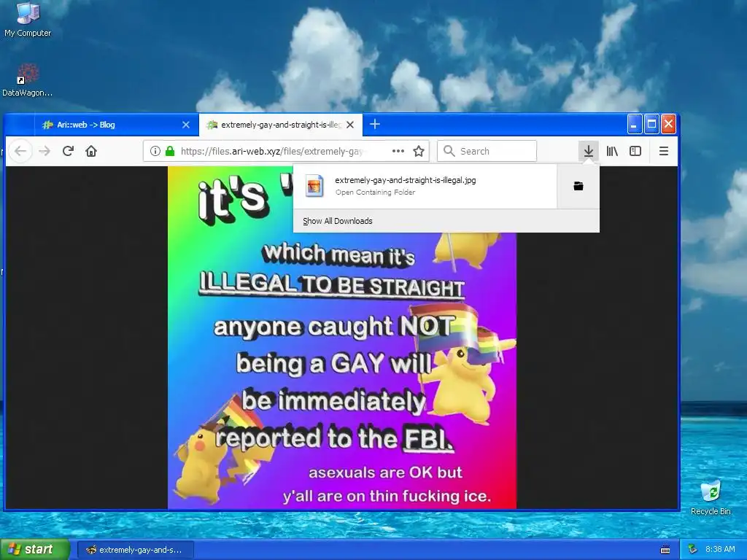This screenshot has height=560, width=747.
Task: Close the Ari::web Blog tab
Action: [186, 125]
